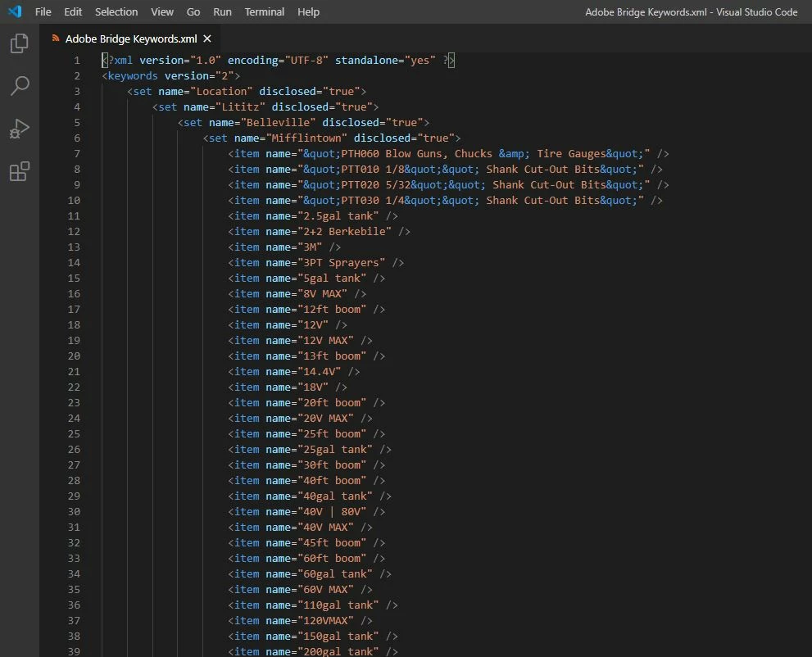Click the "60gal tank" item line

(310, 573)
